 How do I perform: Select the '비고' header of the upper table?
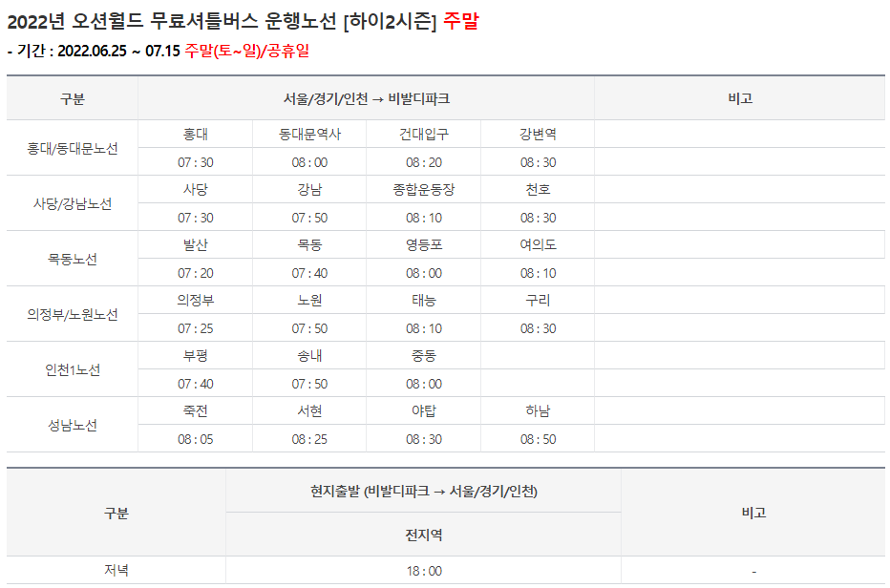point(740,98)
